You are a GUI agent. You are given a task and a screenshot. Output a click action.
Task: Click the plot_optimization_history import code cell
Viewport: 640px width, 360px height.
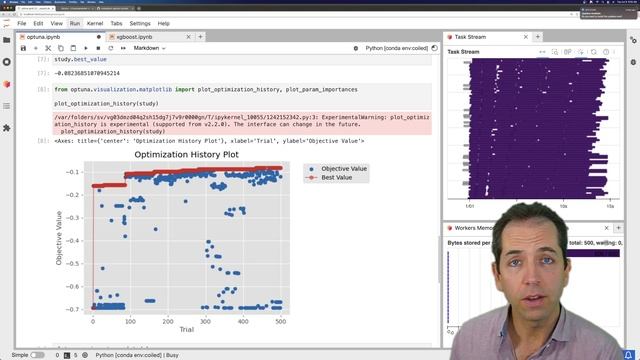point(242,96)
